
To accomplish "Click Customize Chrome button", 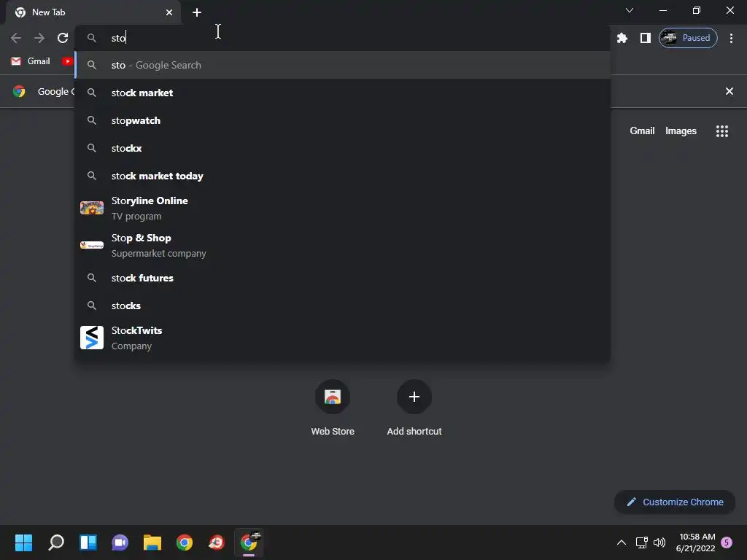I will [675, 502].
